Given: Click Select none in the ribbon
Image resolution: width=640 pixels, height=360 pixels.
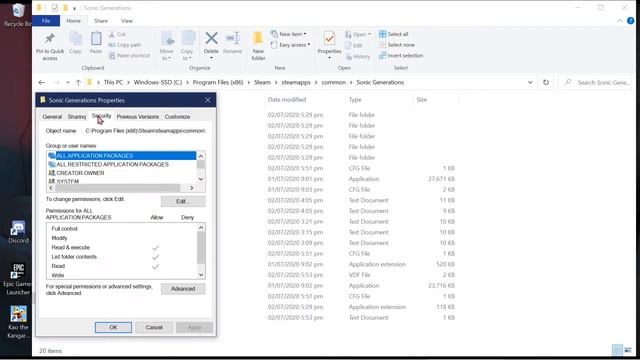Looking at the screenshot, I should point(397,45).
